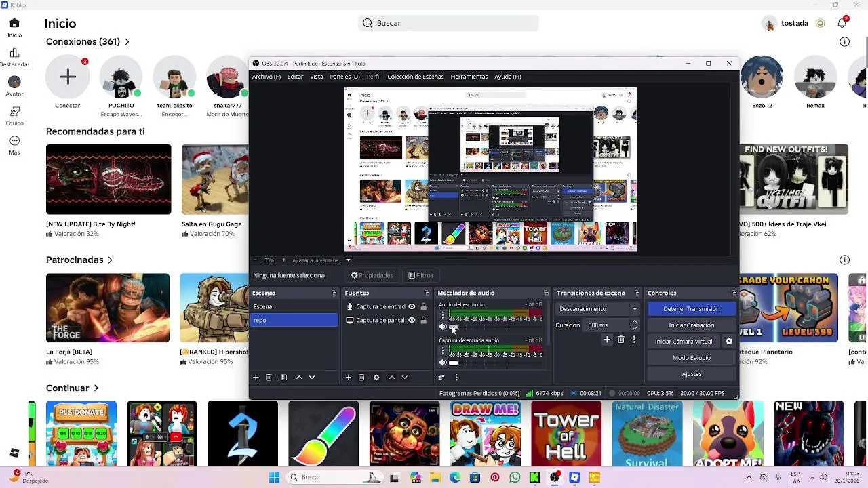Viewport: 868px width, 488px height.
Task: Move scene down in Escenas panel
Action: 312,378
